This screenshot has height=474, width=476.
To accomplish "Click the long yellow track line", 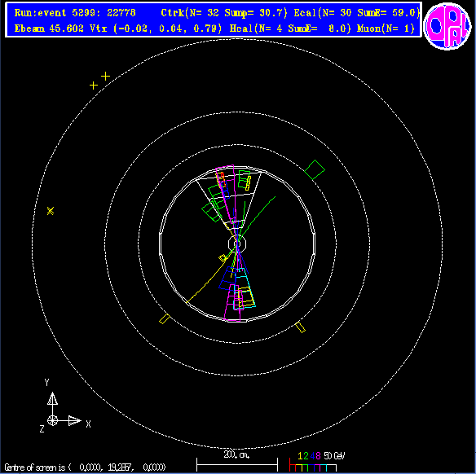I will pos(210,277).
